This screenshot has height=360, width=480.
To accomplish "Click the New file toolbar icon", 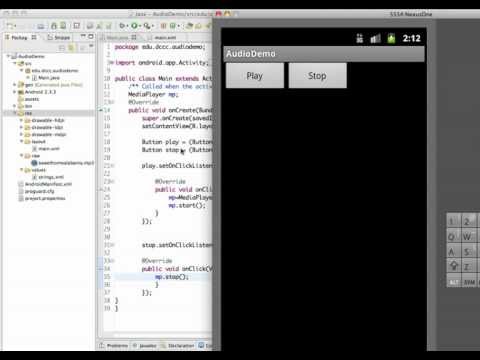I will click(x=11, y=26).
